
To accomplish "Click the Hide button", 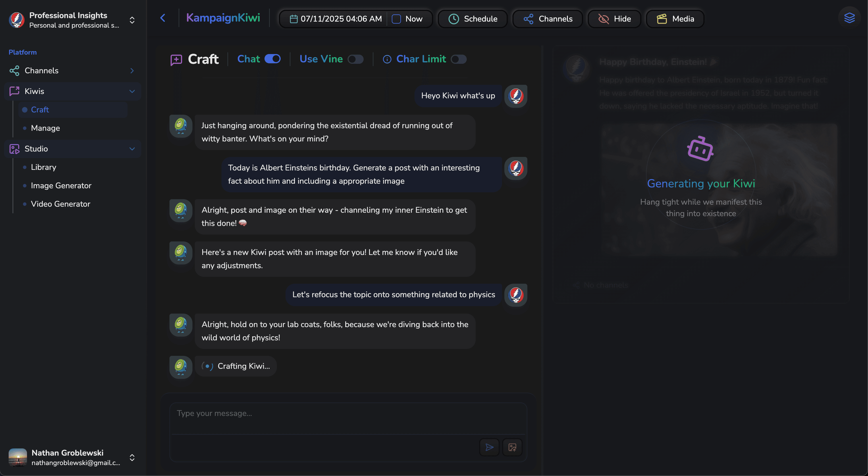I will pyautogui.click(x=614, y=19).
